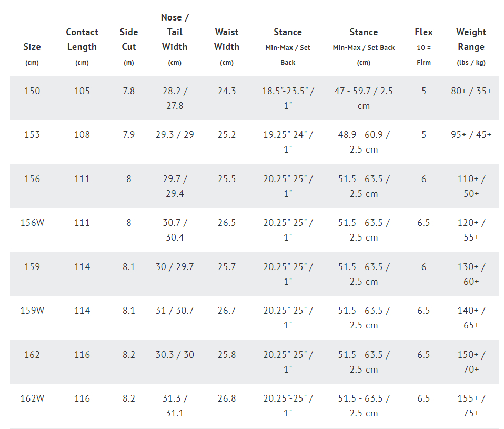Click the Nose / Tail Width header
Screen dimensions: 504x429
point(175,39)
